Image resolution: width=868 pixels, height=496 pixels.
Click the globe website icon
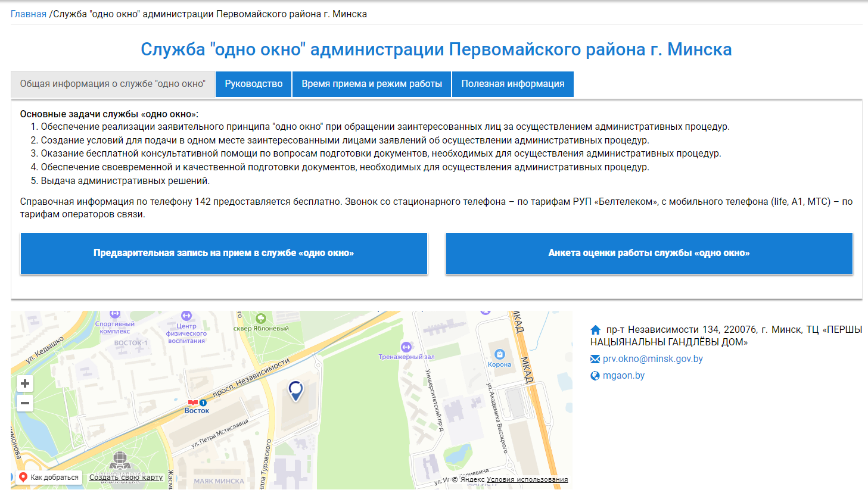(595, 376)
